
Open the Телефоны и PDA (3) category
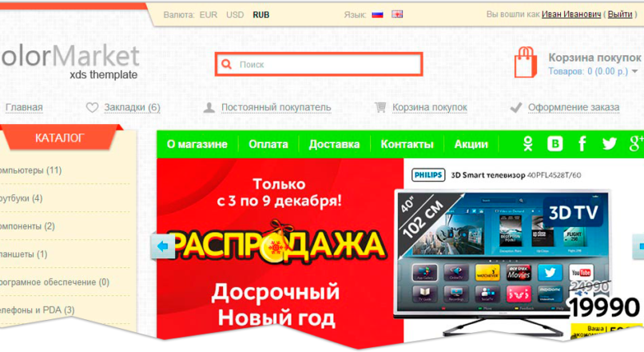[x=37, y=310]
